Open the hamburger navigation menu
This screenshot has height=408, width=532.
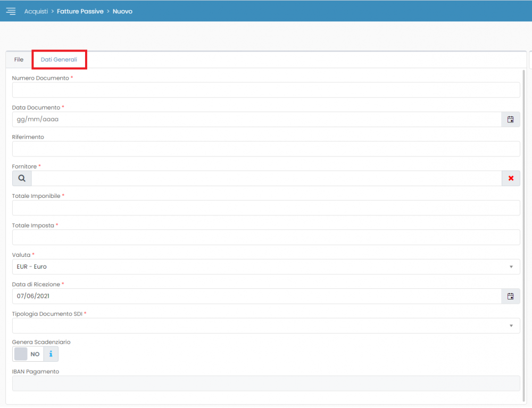[x=11, y=11]
